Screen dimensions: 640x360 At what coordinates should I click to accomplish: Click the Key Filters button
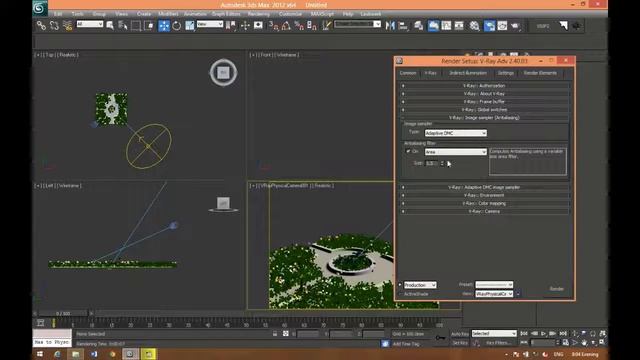click(498, 343)
